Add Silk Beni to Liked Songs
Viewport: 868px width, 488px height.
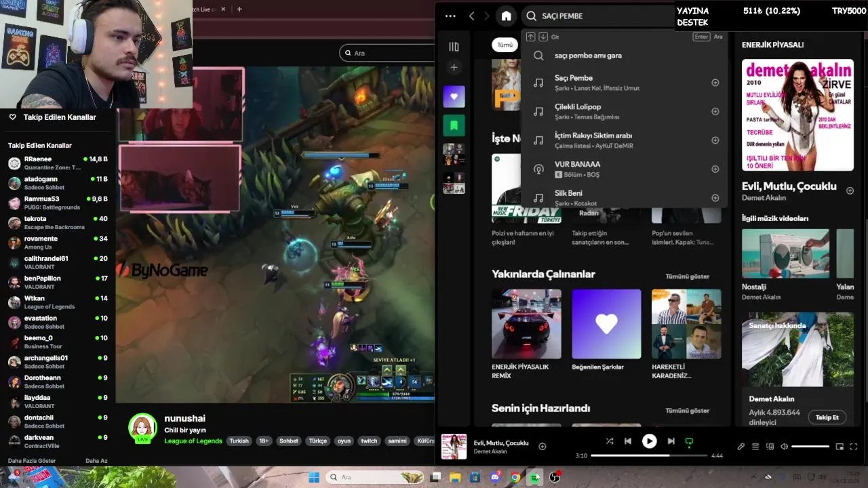[715, 198]
